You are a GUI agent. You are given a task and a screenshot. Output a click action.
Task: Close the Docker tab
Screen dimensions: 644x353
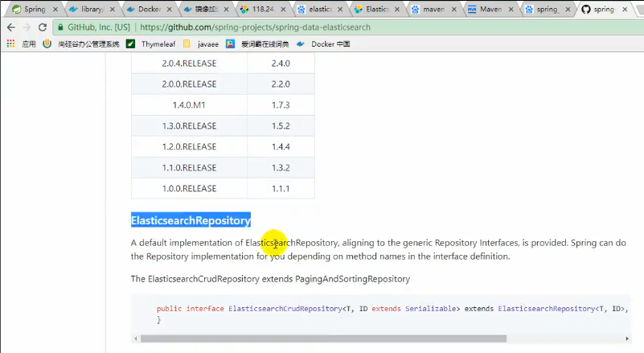tap(169, 9)
